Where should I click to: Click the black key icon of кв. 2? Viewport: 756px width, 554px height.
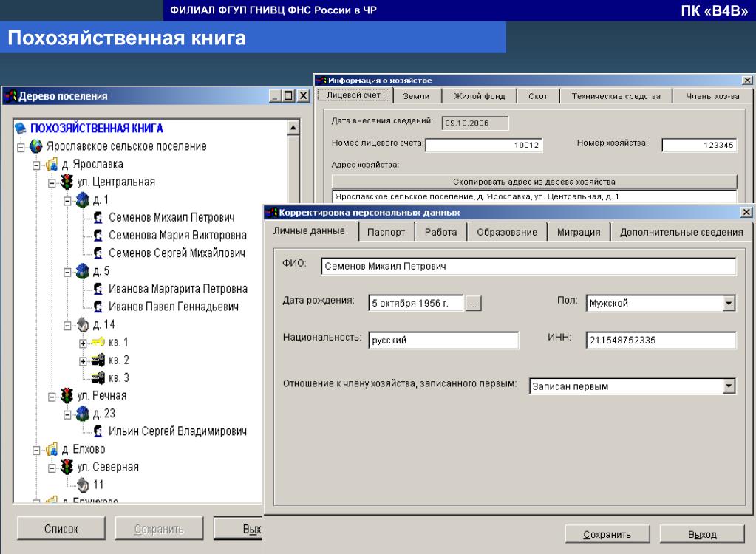tap(98, 360)
